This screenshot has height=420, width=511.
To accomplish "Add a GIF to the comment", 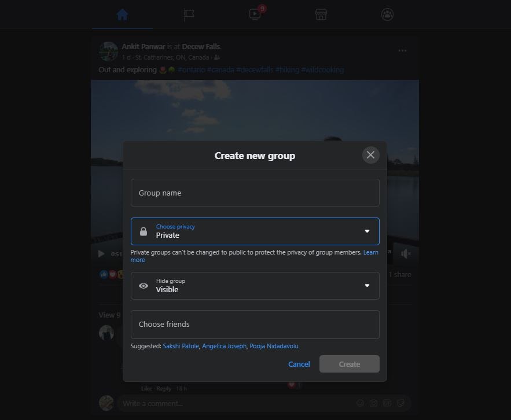I will 387,403.
